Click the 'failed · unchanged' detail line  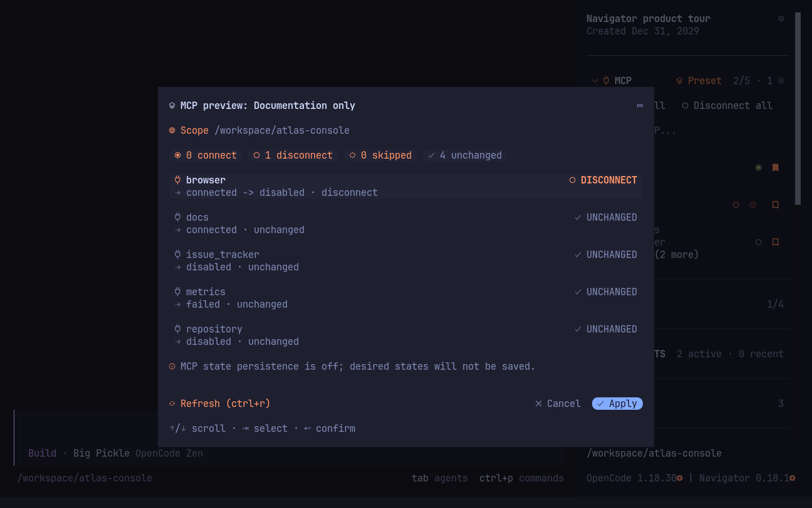click(x=237, y=304)
